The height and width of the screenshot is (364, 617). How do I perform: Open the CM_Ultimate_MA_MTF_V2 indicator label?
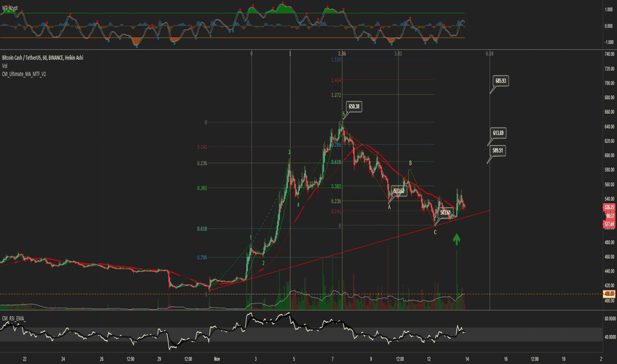tap(24, 74)
